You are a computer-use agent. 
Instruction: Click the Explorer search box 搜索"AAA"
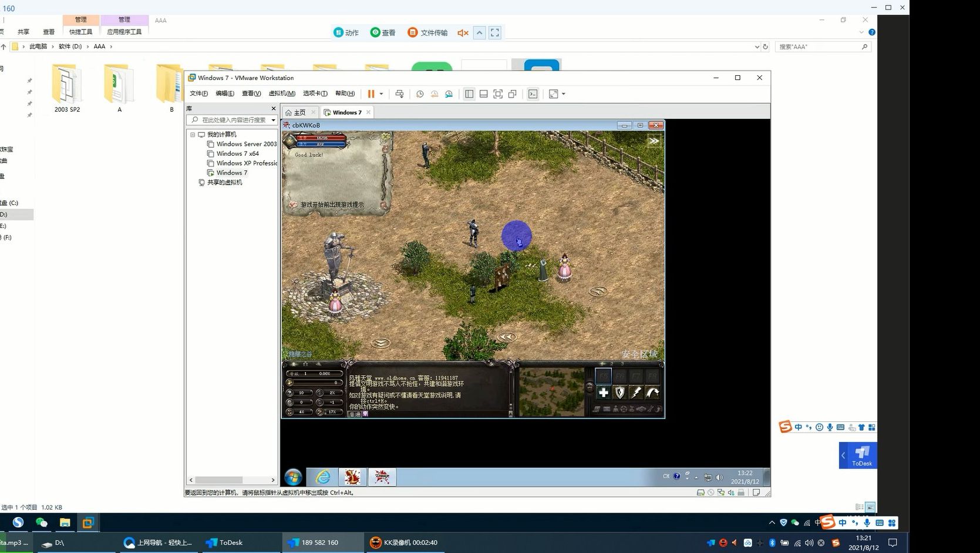point(822,46)
